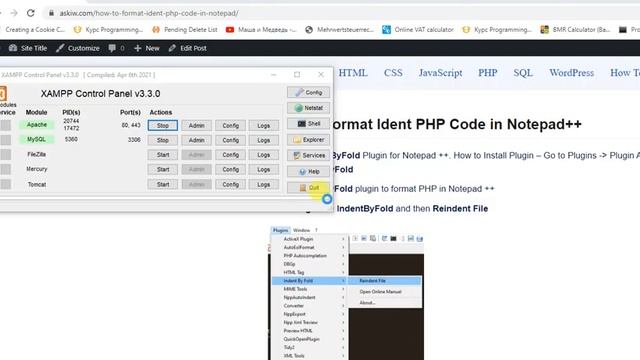View MySQL Logs
This screenshot has width=640, height=360.
click(264, 140)
